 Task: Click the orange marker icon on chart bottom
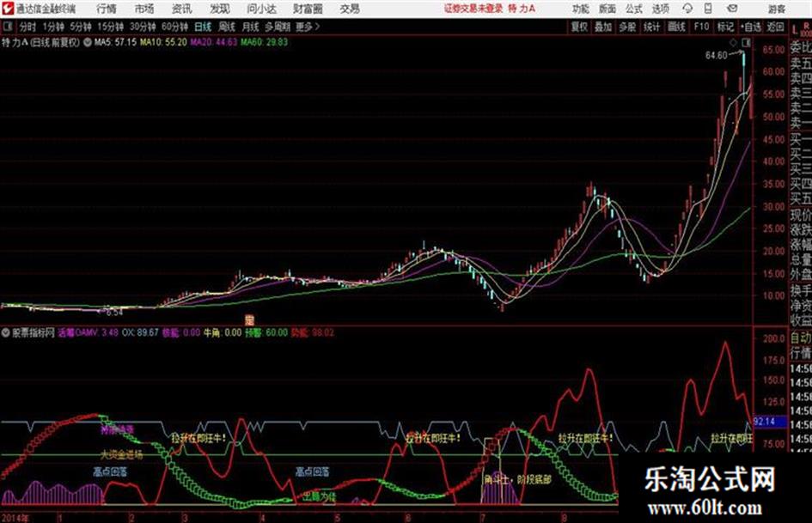[x=249, y=320]
